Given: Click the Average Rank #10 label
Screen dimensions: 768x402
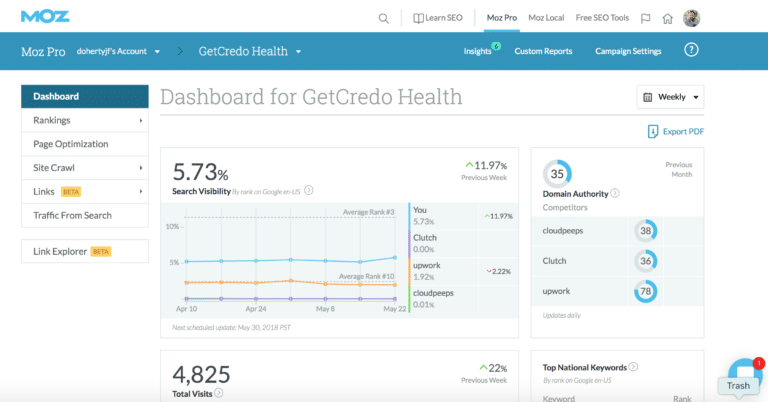Looking at the screenshot, I should pos(366,276).
